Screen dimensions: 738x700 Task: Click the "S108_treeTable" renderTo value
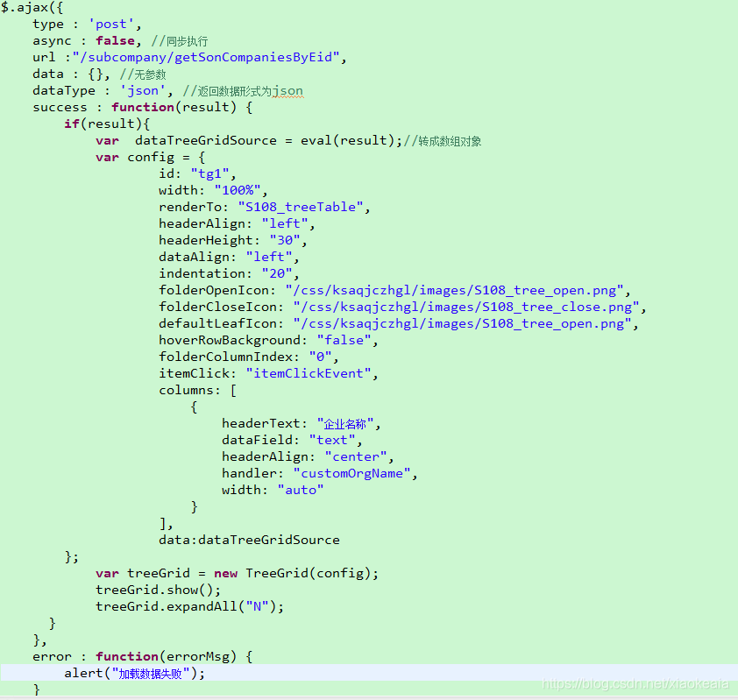click(301, 207)
